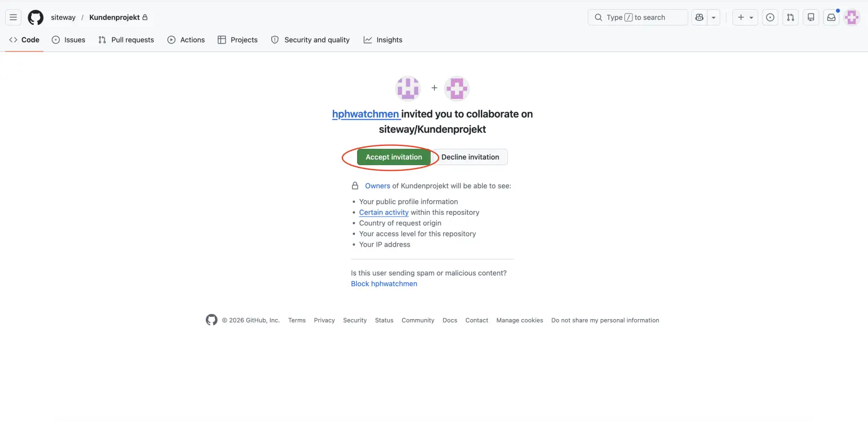Open the notifications inbox icon
The image size is (868, 422).
coord(831,18)
